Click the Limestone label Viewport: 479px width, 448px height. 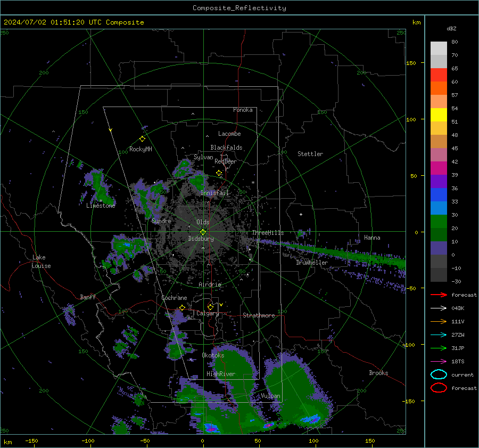101,206
